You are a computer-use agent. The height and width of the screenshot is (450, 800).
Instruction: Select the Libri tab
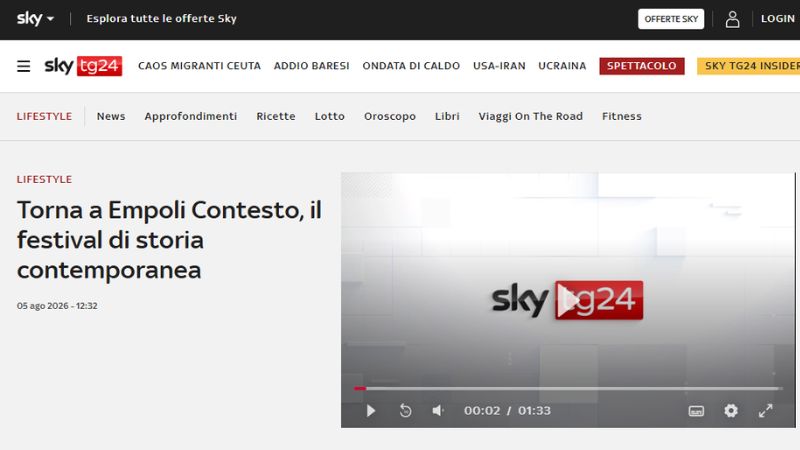[x=447, y=116]
